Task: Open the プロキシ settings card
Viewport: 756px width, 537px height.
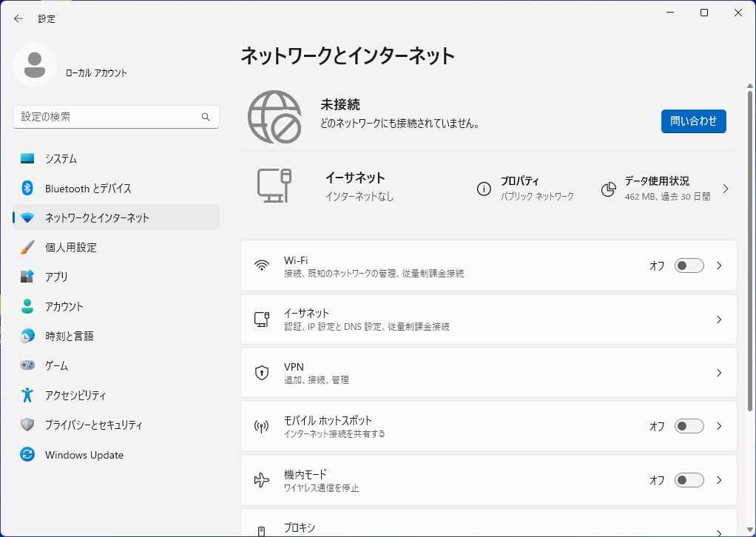Action: tap(488, 523)
